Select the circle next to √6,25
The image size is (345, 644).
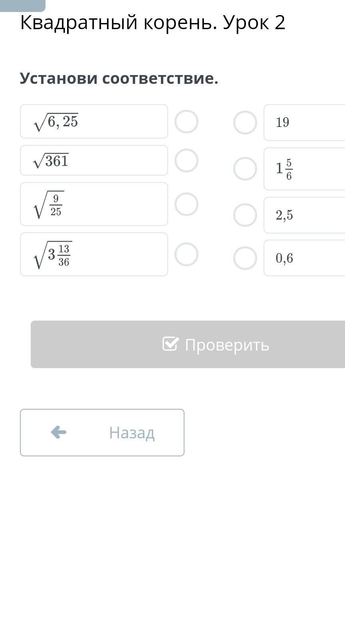tap(186, 121)
